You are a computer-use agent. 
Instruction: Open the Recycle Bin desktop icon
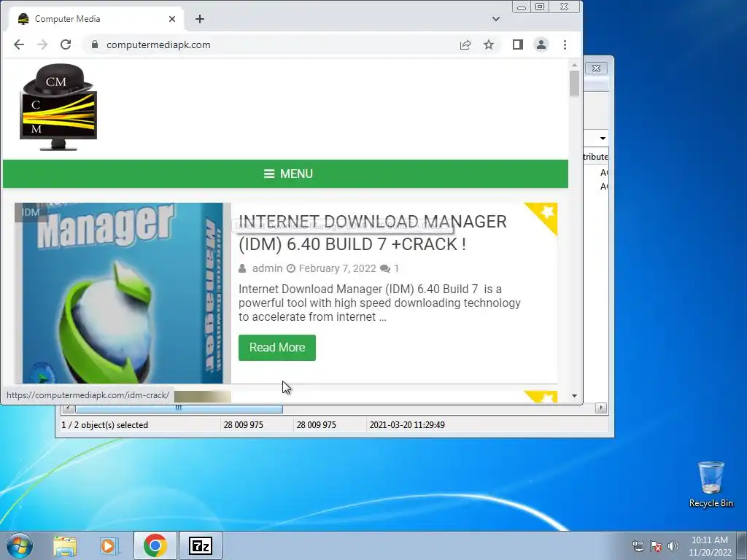[x=711, y=484]
